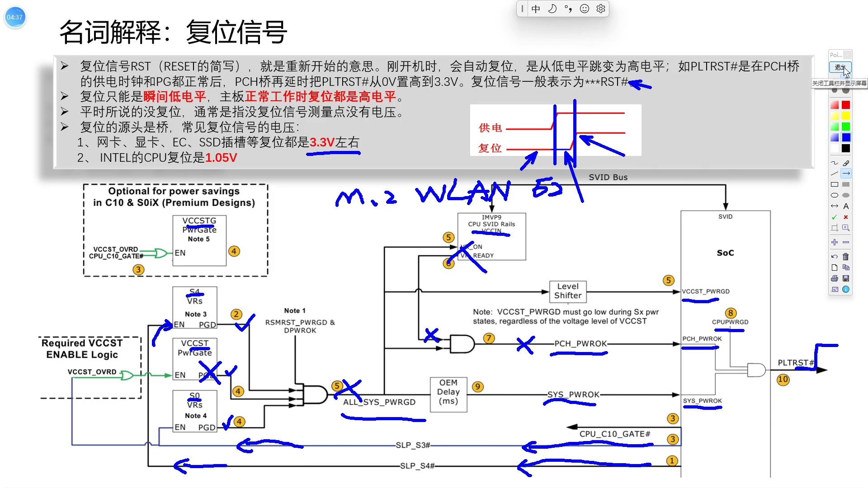Pick the text 'A' annotation tool

[846, 206]
